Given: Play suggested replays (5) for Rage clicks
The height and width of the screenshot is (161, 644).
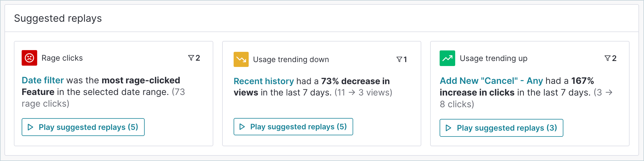Looking at the screenshot, I should click(83, 127).
